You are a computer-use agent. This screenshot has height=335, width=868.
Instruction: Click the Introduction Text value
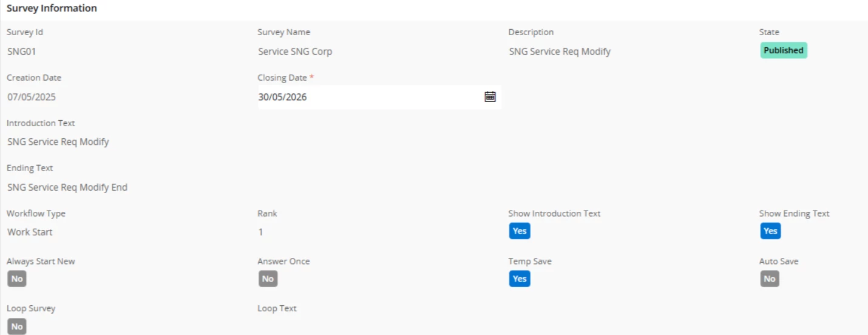click(x=58, y=142)
